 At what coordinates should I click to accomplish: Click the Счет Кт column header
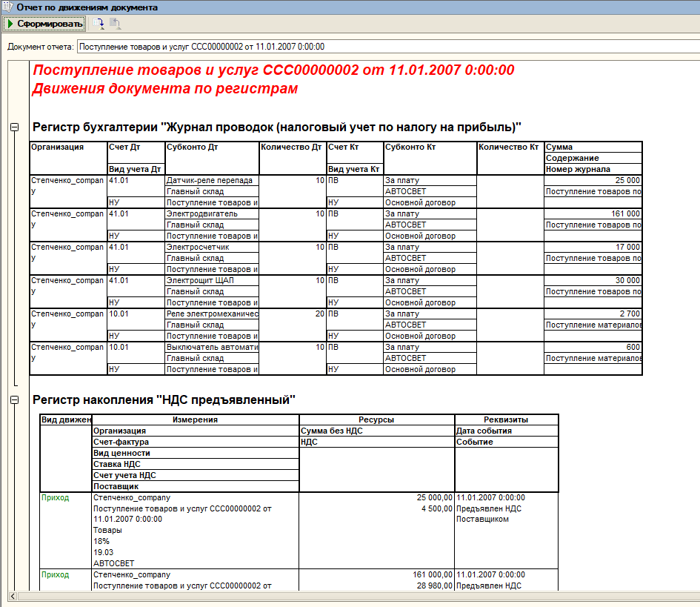(x=355, y=153)
